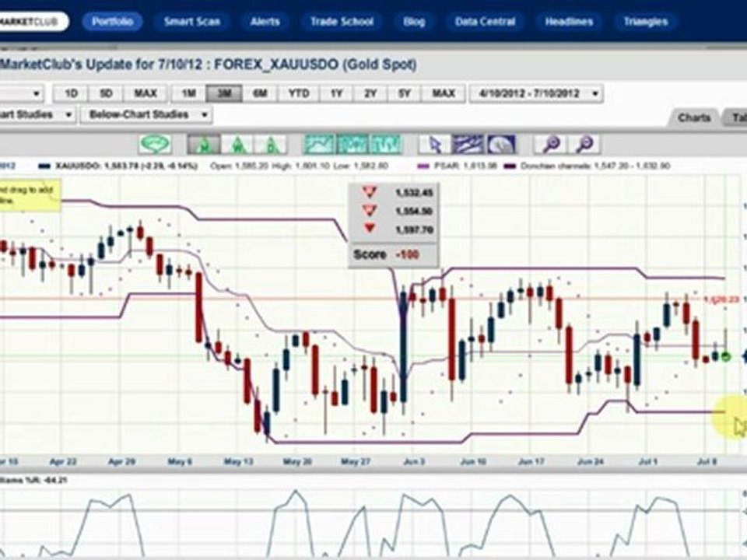
Task: Switch to OHLC bar chart style icon
Action: click(x=385, y=145)
